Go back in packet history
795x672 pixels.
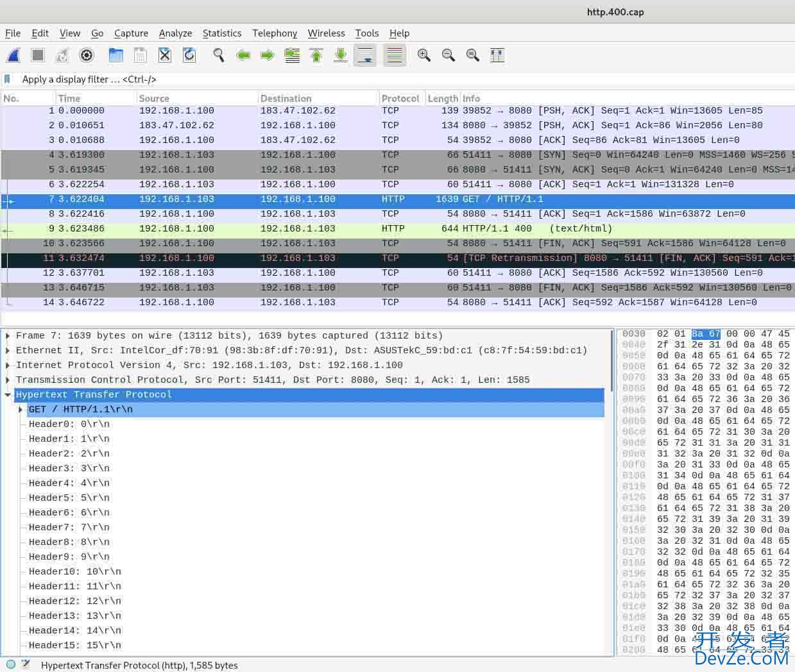click(x=243, y=56)
